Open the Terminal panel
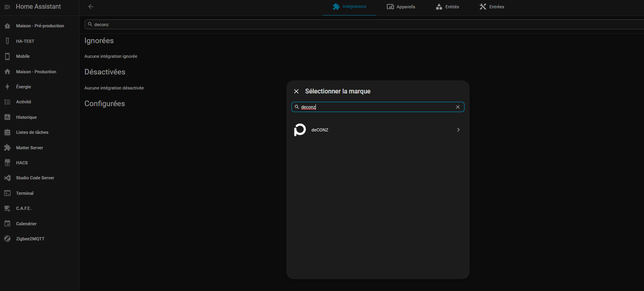The height and width of the screenshot is (291, 644). coord(25,193)
